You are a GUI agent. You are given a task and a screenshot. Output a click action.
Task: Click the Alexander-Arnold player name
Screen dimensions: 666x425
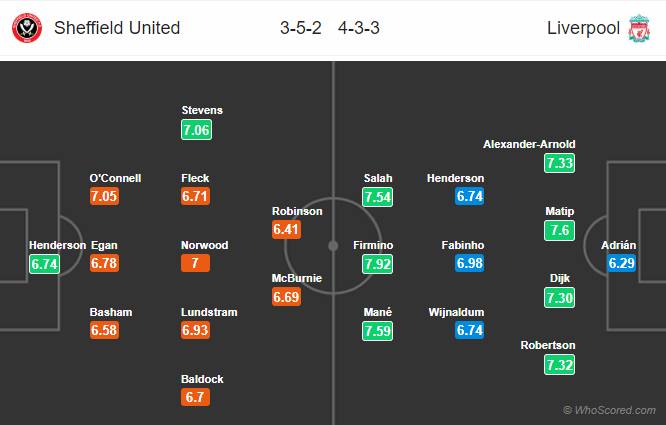[529, 144]
